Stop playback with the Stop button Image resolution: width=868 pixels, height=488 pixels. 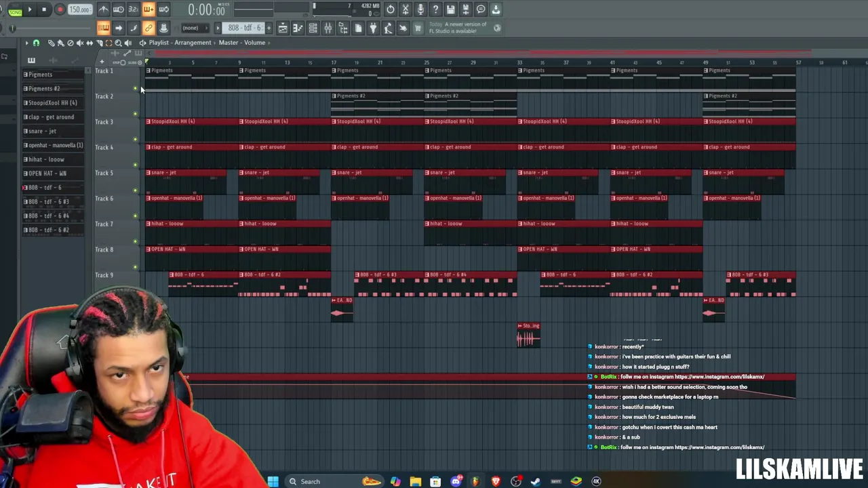[44, 9]
